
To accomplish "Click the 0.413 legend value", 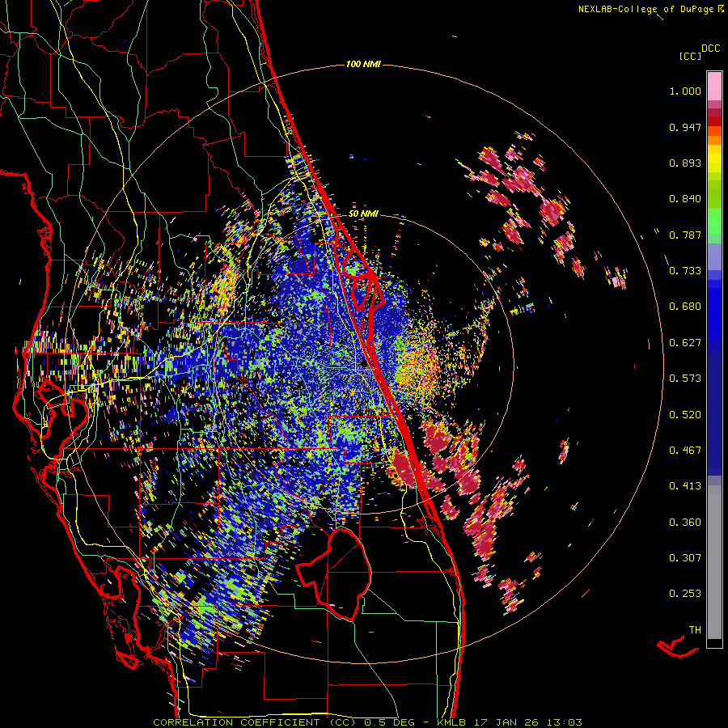I will pyautogui.click(x=685, y=486).
